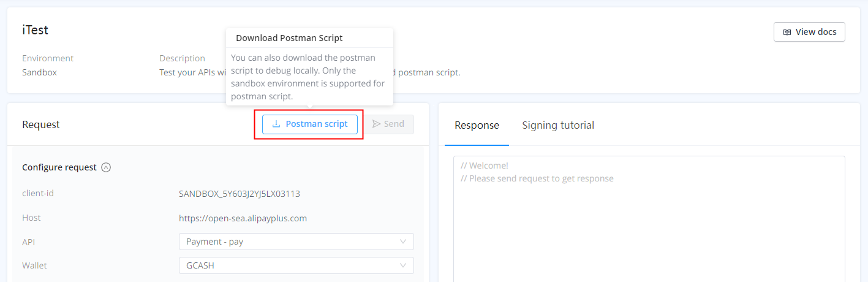Click the arrow in the Wallet selector
Screen dimensions: 868x282
(403, 265)
